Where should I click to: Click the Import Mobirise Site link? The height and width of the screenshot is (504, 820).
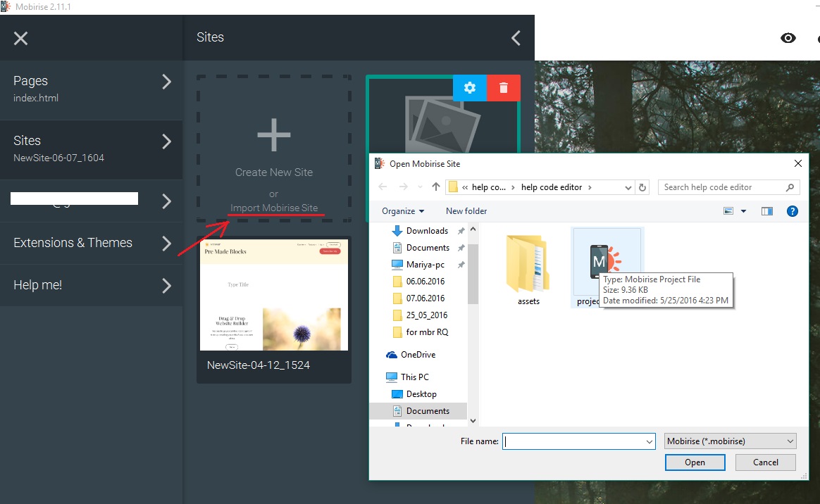click(x=273, y=208)
